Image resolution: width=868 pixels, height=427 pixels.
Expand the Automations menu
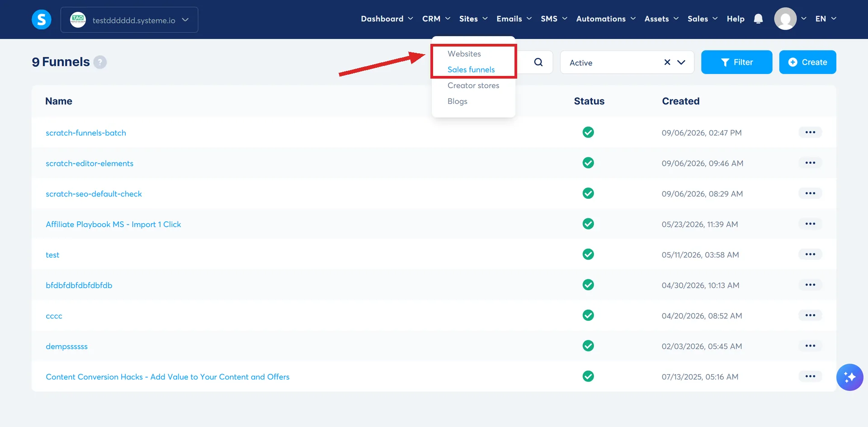coord(606,19)
